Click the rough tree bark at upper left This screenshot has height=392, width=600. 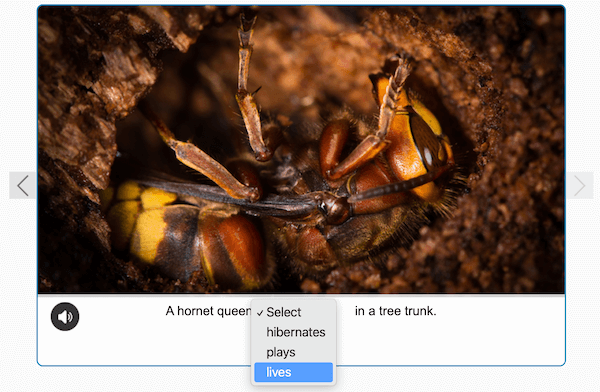[96, 77]
